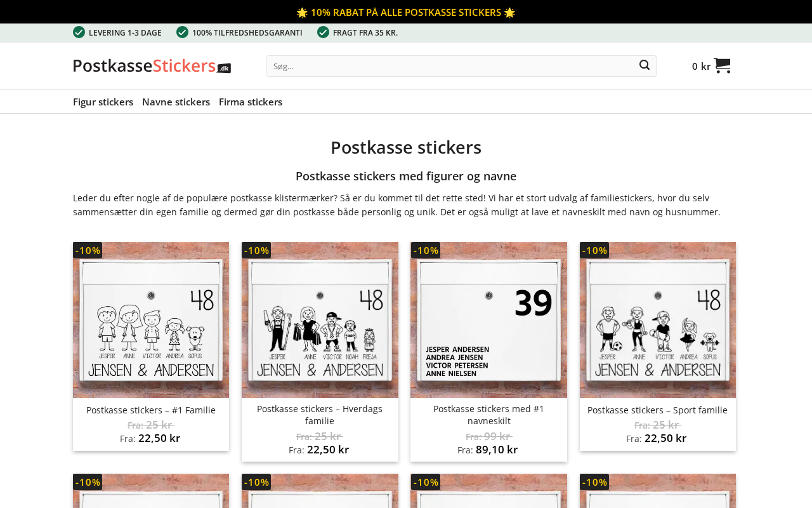The image size is (812, 508).
Task: Click the -10% badge on Sport familie product
Action: click(x=594, y=250)
